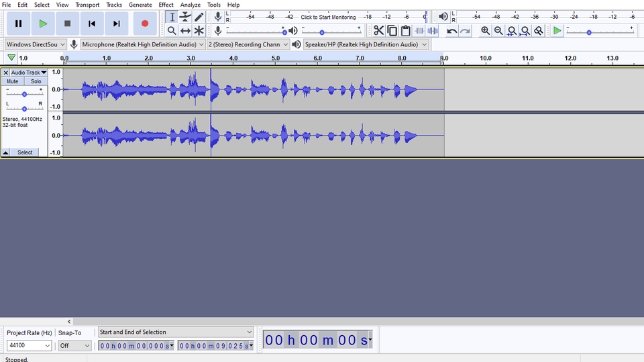Click Click to Start Monitoring on record meter
The image size is (644, 362).
click(328, 17)
